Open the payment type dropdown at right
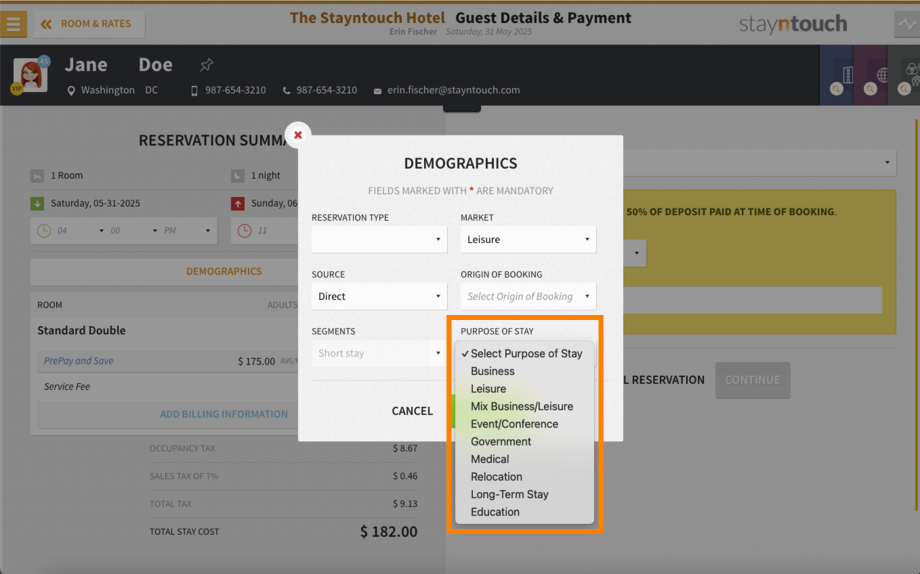Screen dimensions: 920x574 pos(759,163)
